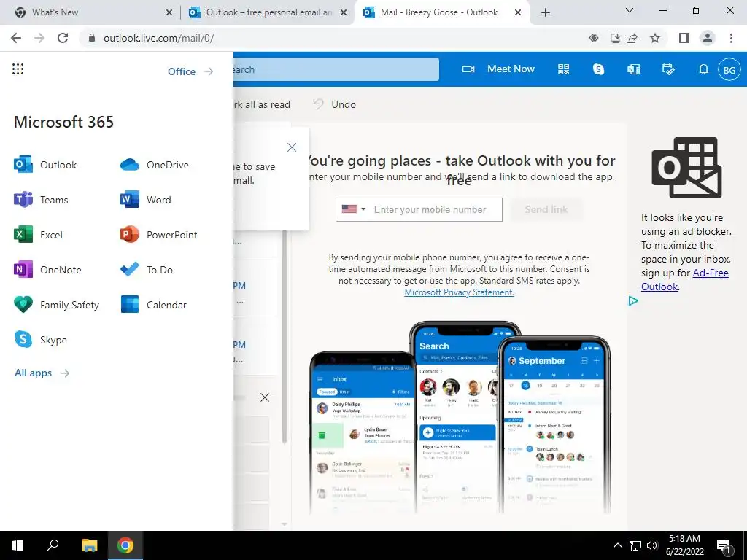Install app via Chrome download icon
The height and width of the screenshot is (560, 747).
(615, 38)
